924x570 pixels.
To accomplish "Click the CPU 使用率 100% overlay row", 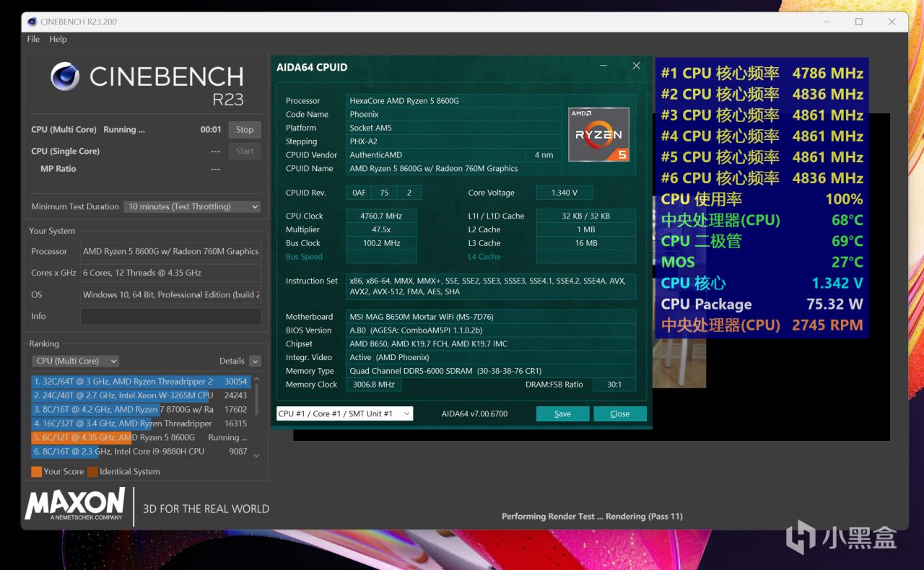I will click(x=762, y=199).
